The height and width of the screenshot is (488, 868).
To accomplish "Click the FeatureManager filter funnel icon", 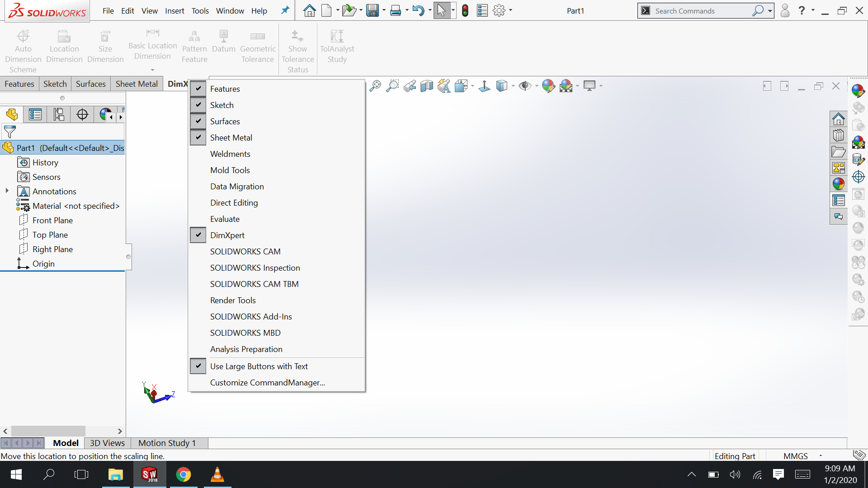I will click(9, 132).
